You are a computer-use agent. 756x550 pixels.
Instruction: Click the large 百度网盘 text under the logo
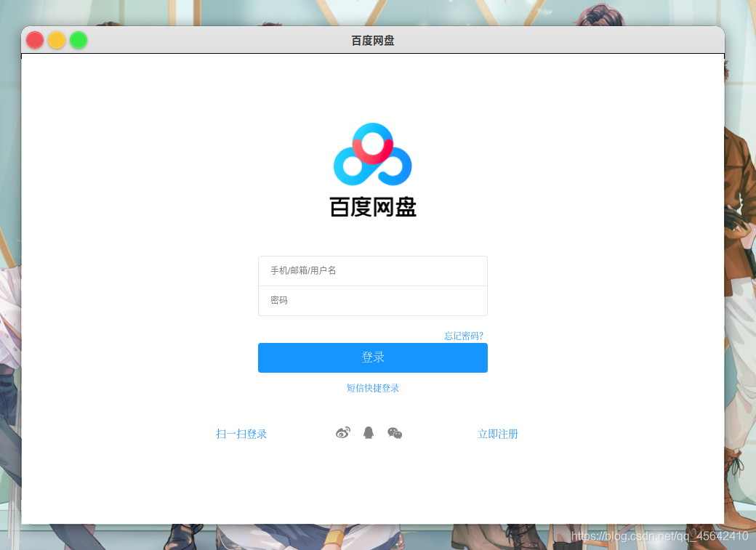pos(373,207)
